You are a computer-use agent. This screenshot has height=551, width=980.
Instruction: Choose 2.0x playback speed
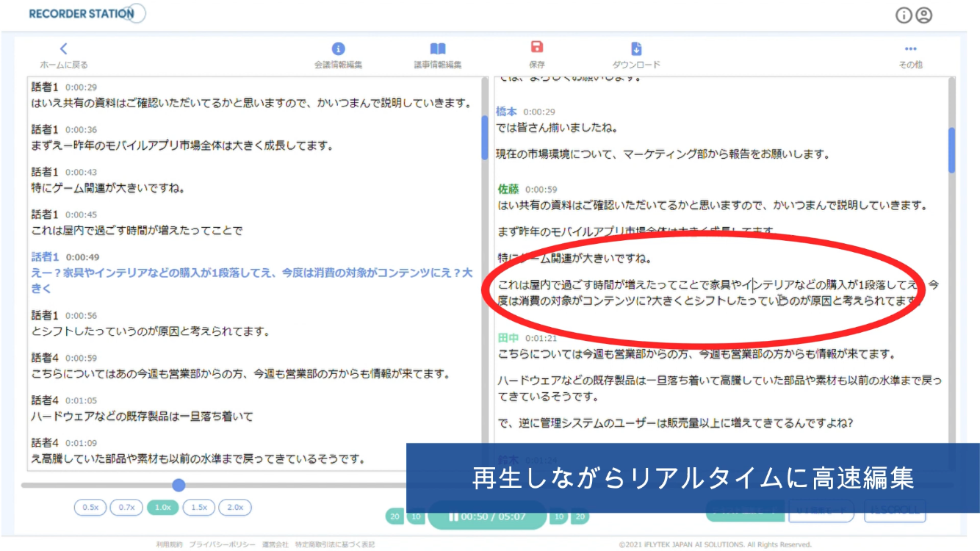(x=235, y=507)
